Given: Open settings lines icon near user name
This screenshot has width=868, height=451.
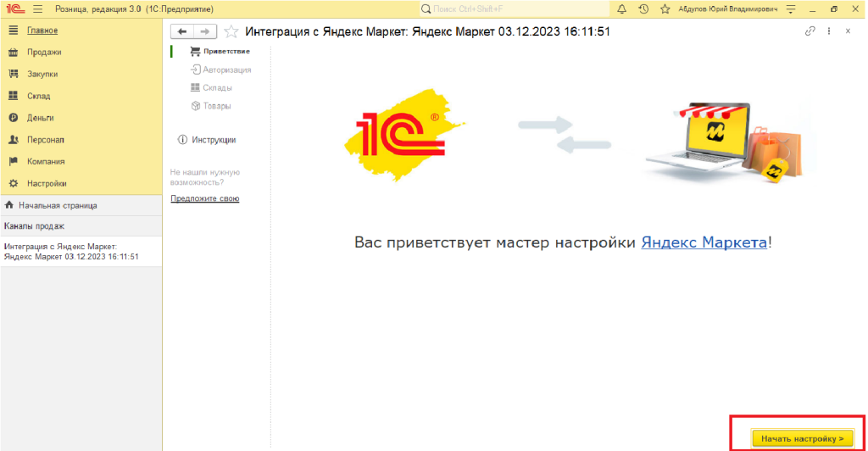Looking at the screenshot, I should [x=791, y=8].
